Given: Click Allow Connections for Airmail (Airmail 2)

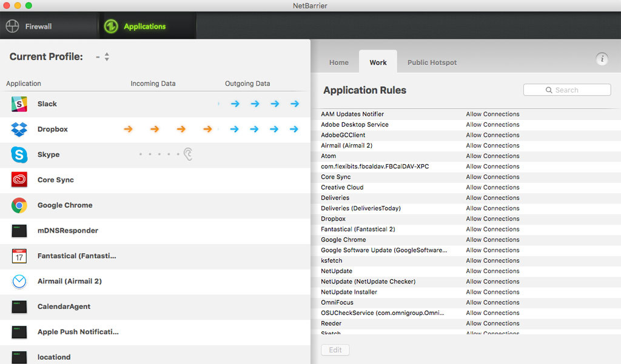Looking at the screenshot, I should point(492,145).
